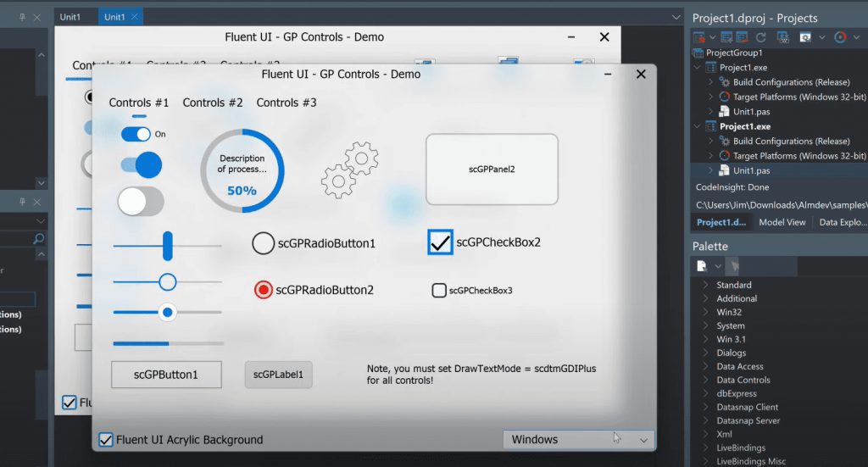This screenshot has height=467, width=868.
Task: Close the top-left docked panel
Action: (x=37, y=17)
